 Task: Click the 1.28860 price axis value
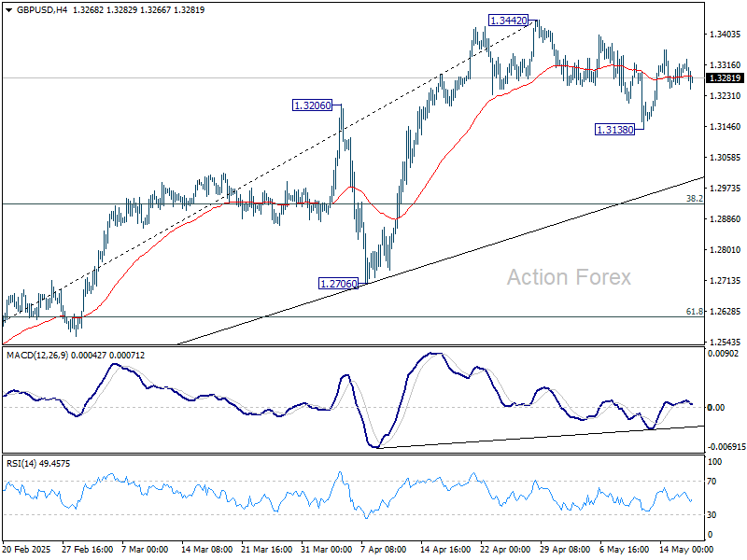click(726, 219)
